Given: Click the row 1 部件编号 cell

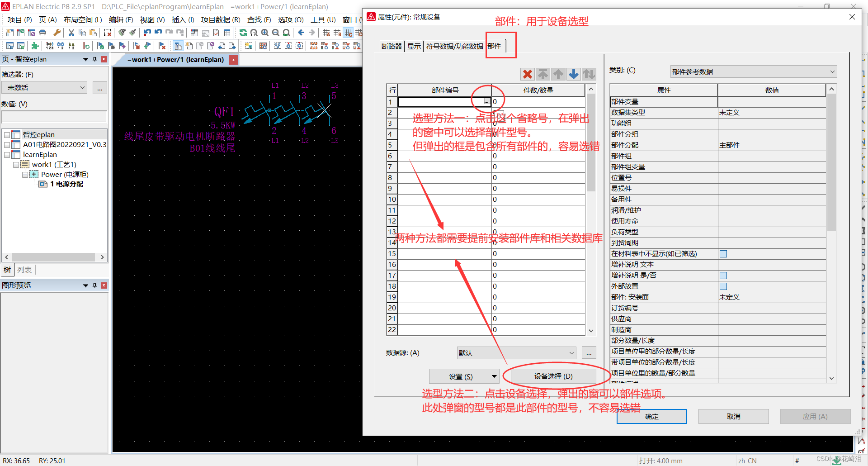Looking at the screenshot, I should click(x=444, y=102).
